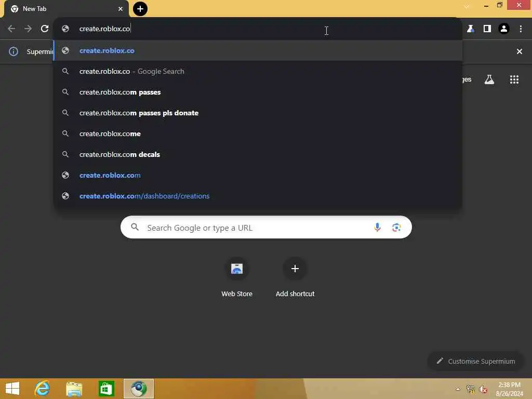Click the volume muted tray icon
532x399 pixels.
click(483, 389)
